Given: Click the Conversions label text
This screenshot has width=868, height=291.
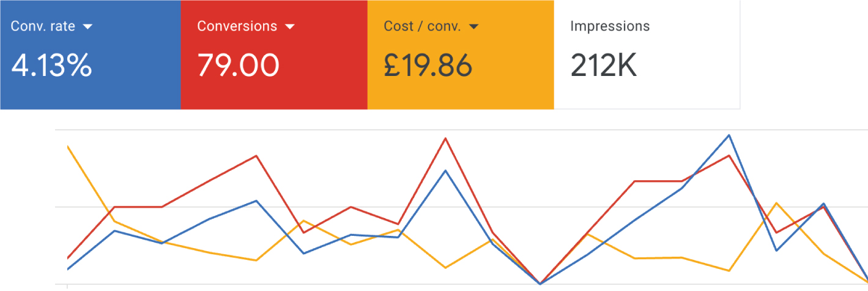Looking at the screenshot, I should click(237, 26).
